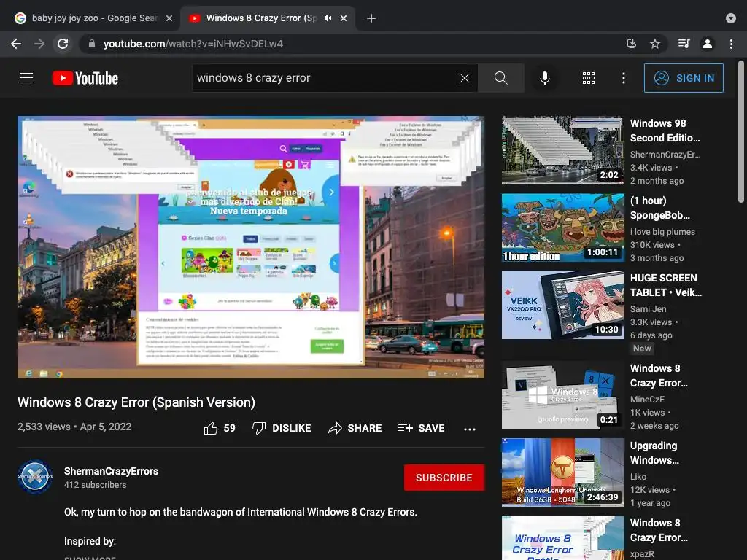Click the browser forward arrow
The width and height of the screenshot is (747, 560).
tap(39, 44)
